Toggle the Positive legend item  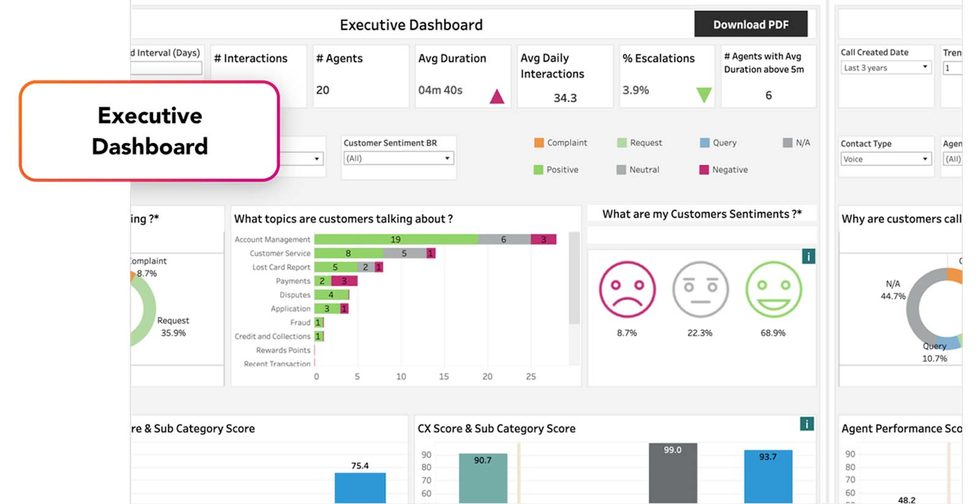[556, 170]
